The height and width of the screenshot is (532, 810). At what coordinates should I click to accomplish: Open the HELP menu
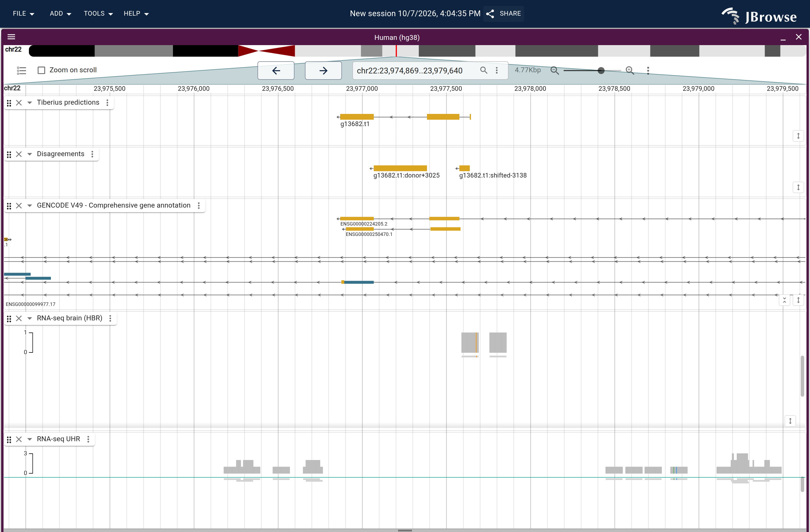coord(136,14)
